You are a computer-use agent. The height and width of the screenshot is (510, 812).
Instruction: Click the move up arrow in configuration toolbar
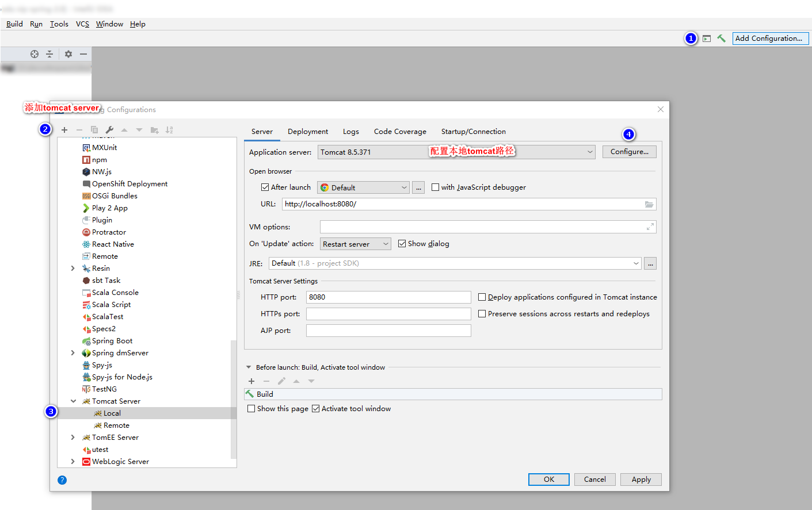pos(124,130)
